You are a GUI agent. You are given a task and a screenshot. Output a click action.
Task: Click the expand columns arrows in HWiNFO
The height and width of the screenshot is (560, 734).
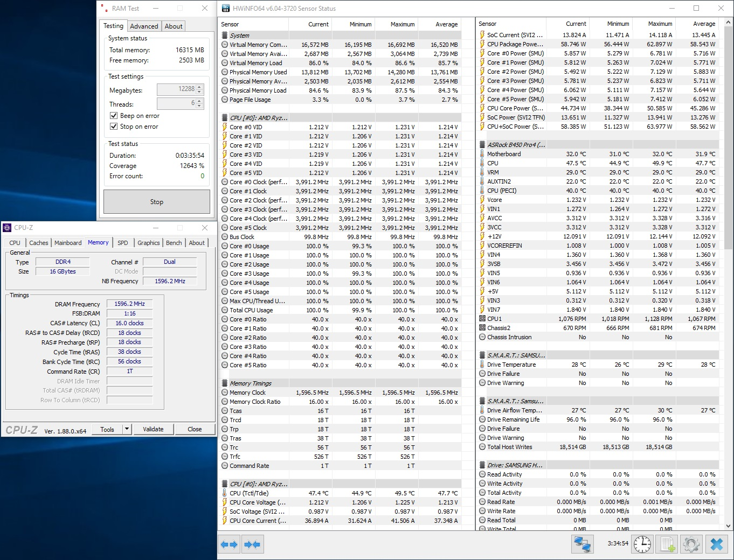pos(229,544)
